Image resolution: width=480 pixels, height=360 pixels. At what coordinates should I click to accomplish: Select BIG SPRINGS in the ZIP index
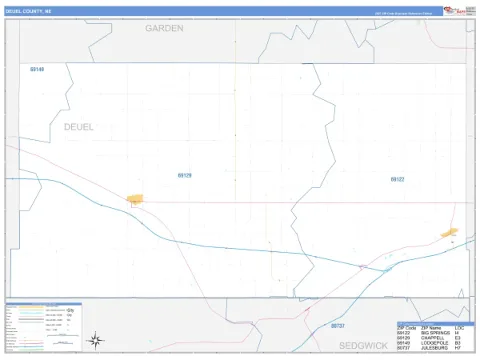click(435, 333)
